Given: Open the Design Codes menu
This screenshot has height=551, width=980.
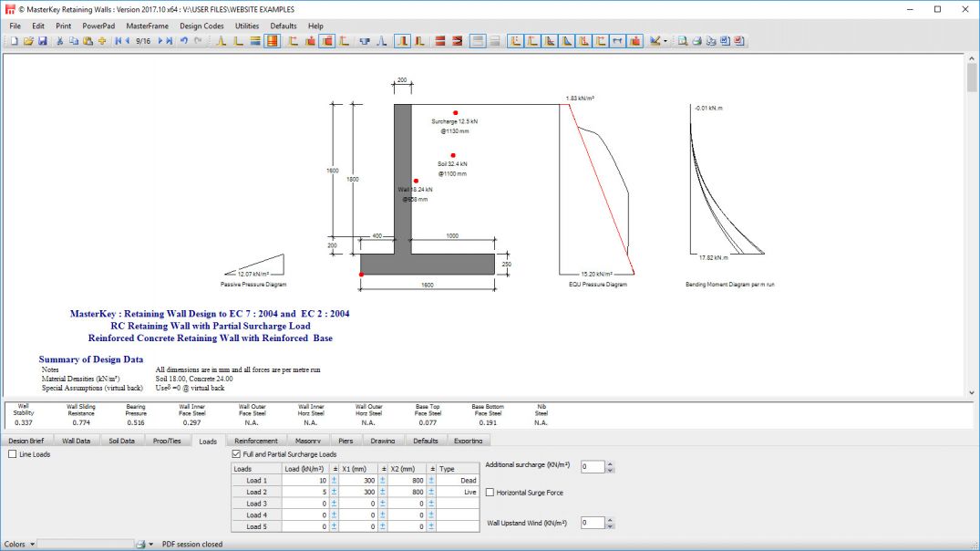Looking at the screenshot, I should pos(201,26).
